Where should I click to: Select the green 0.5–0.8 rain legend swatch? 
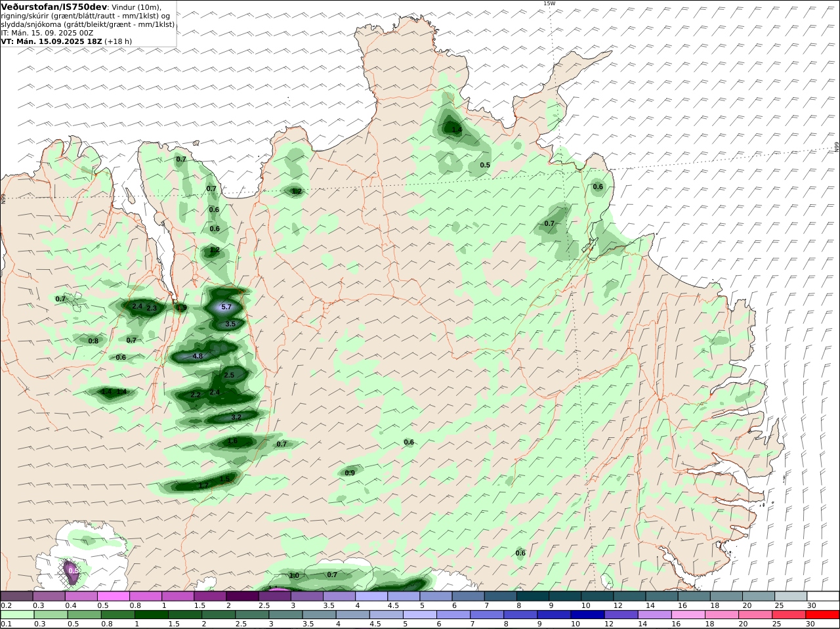coord(84,615)
